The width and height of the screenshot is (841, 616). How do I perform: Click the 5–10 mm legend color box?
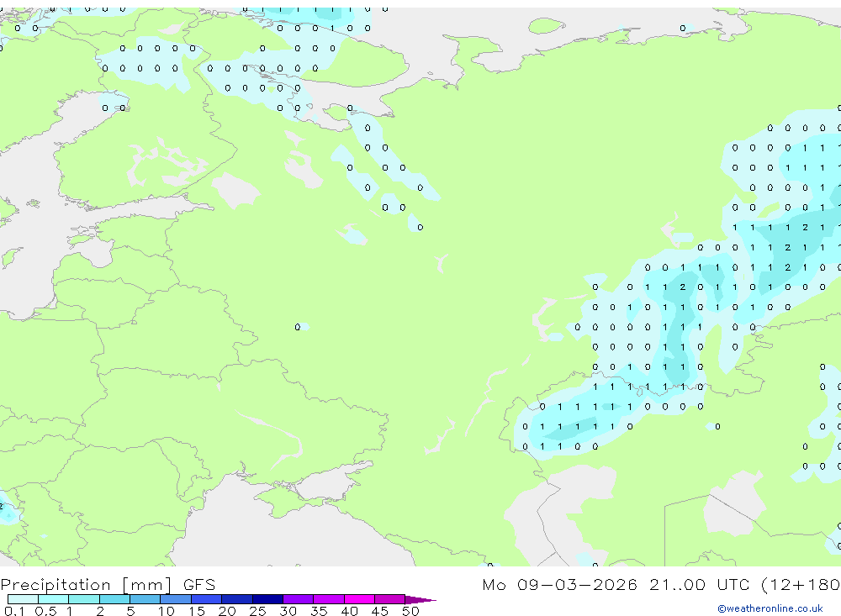(x=145, y=599)
